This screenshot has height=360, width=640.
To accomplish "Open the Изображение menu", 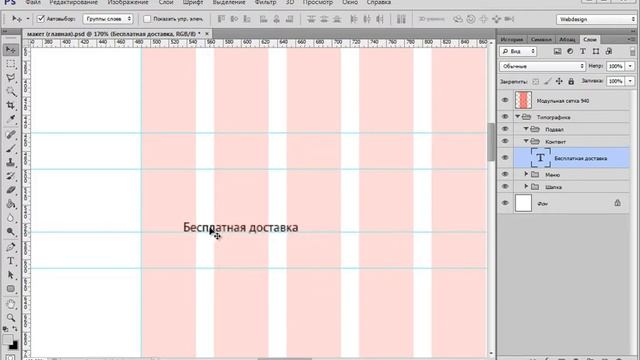I will click(x=128, y=2).
